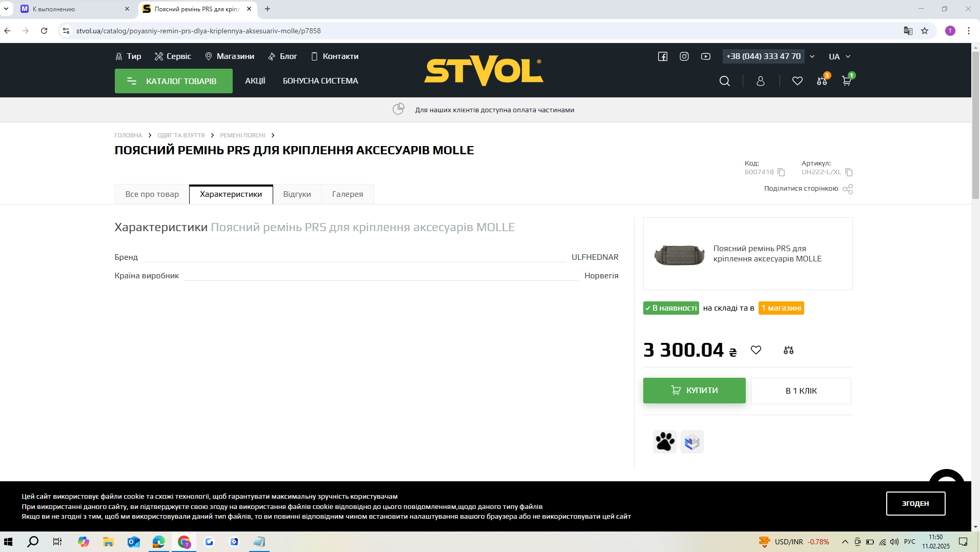Switch to the К выполнению browser tab
980x552 pixels.
coord(75,9)
